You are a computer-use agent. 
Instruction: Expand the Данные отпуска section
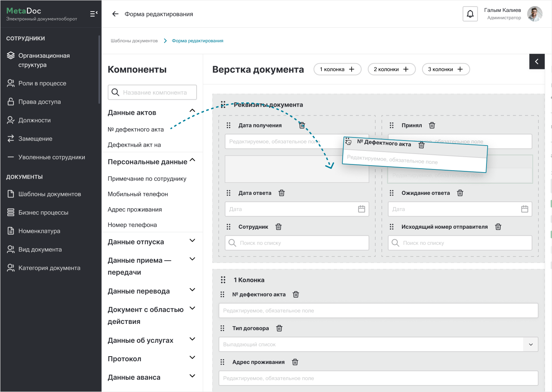[x=192, y=241]
